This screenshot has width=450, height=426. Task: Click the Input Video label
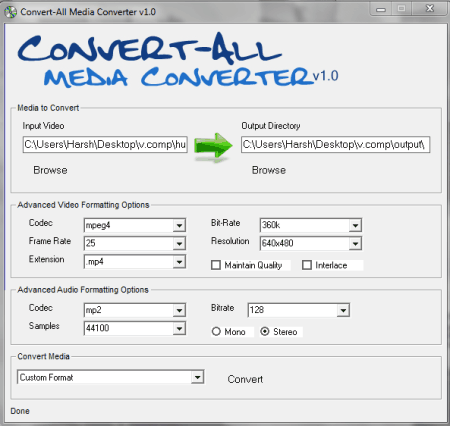pyautogui.click(x=43, y=126)
